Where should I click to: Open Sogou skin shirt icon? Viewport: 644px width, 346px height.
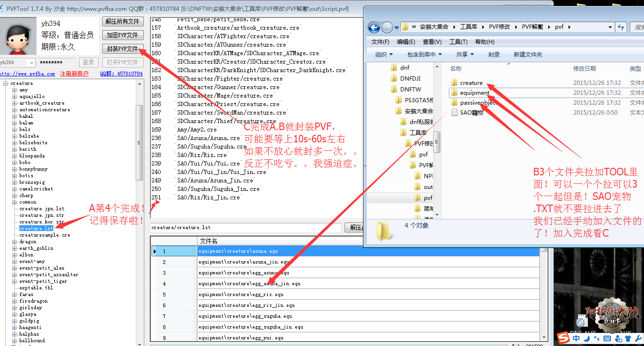(627, 338)
